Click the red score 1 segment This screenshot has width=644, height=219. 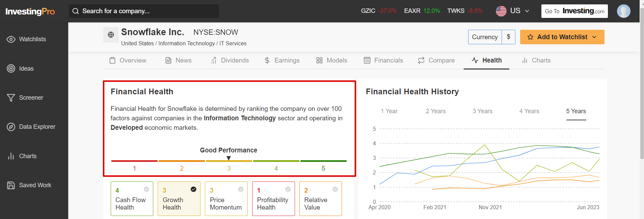[134, 161]
